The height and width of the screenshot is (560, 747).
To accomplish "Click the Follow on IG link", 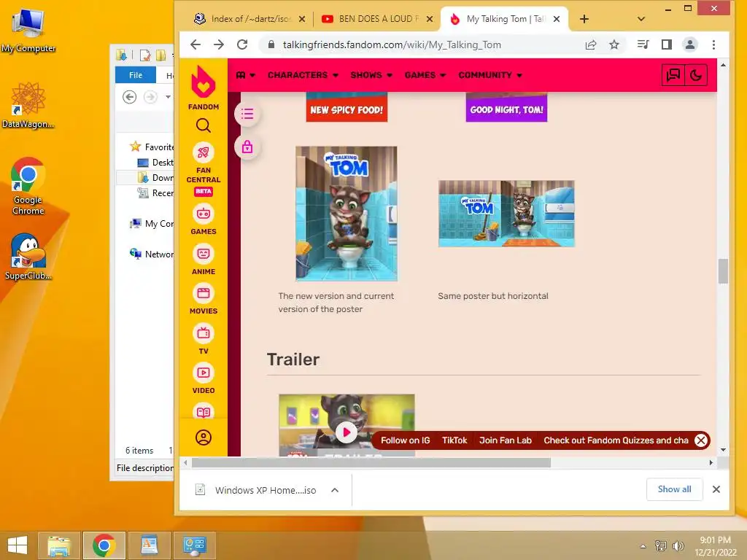I will (406, 440).
